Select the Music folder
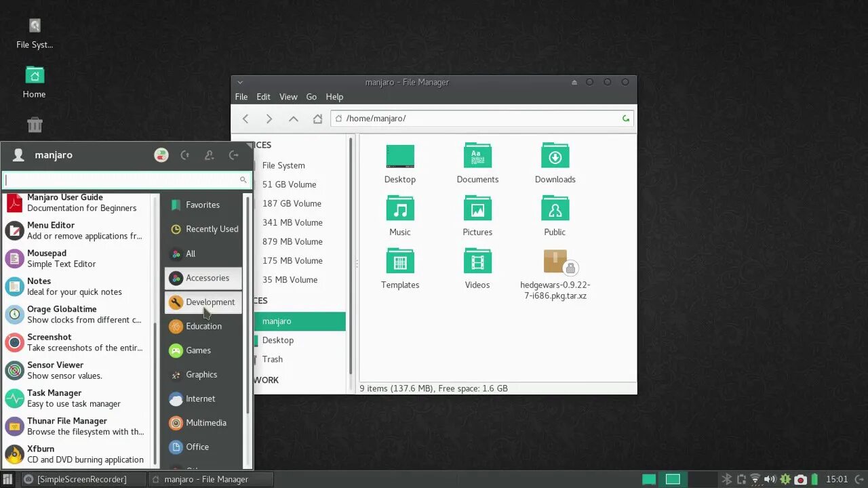868x488 pixels. click(400, 216)
